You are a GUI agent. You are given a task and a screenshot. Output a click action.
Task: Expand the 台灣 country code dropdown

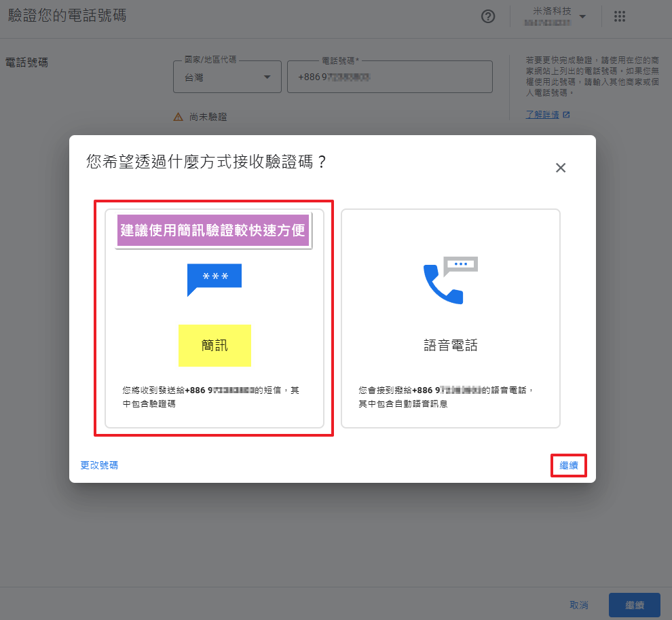[267, 77]
